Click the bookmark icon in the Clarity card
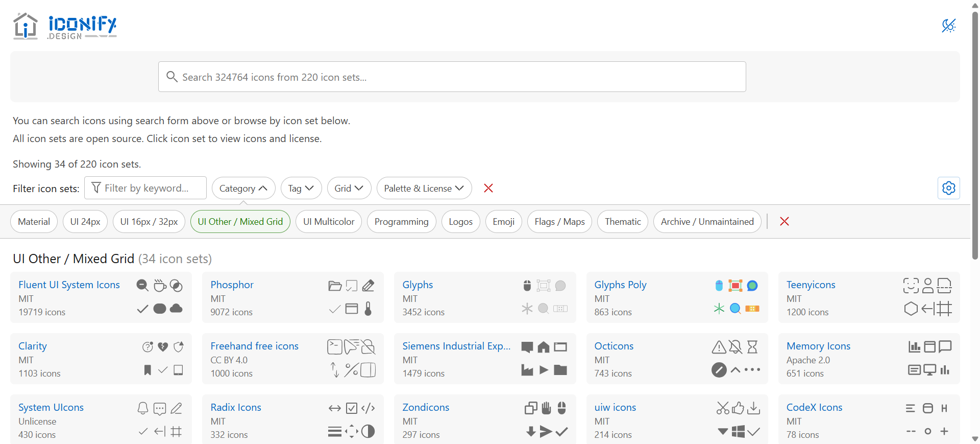The image size is (980, 444). [x=148, y=370]
